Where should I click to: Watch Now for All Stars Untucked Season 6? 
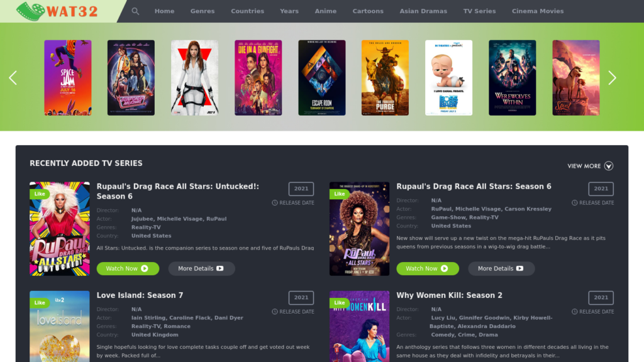coord(128,268)
